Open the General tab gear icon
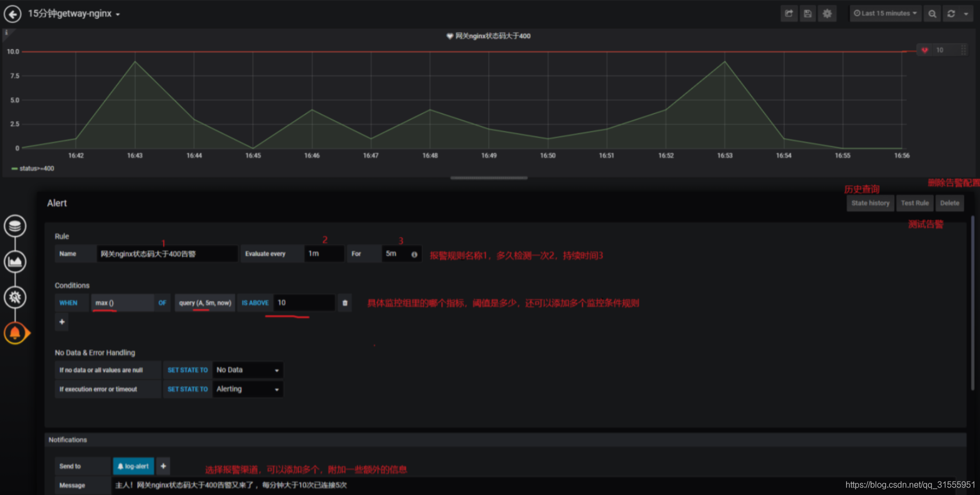The image size is (980, 495). click(15, 297)
